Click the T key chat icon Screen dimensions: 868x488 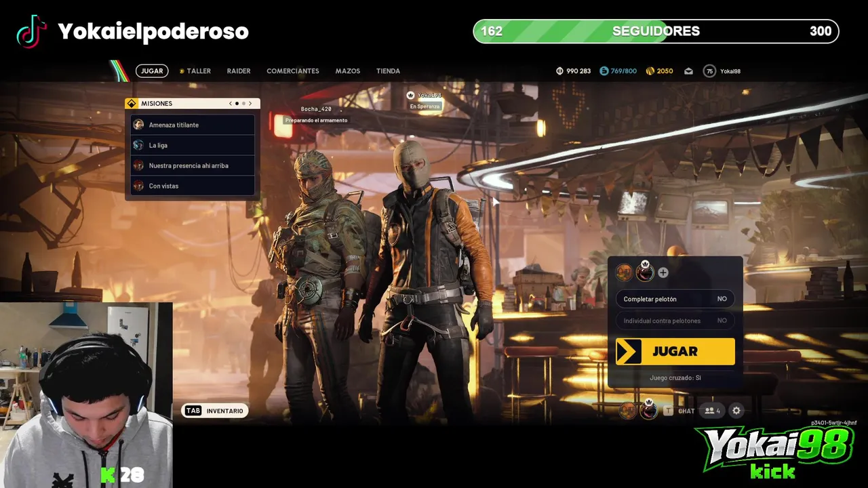point(668,411)
